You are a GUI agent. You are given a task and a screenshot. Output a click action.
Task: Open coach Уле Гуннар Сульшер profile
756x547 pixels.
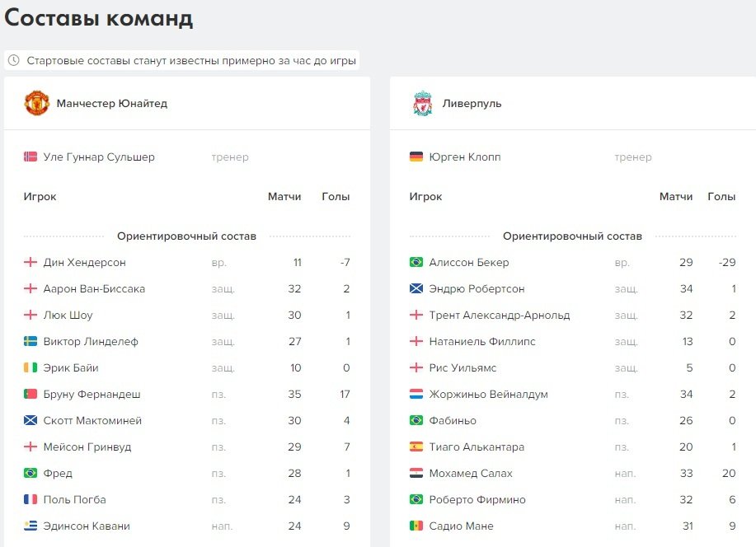pyautogui.click(x=98, y=157)
